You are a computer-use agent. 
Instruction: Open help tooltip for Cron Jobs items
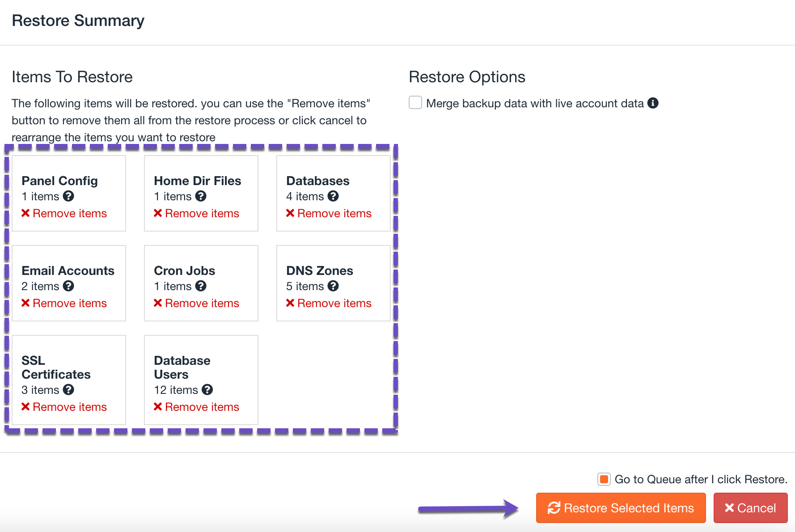click(x=201, y=286)
